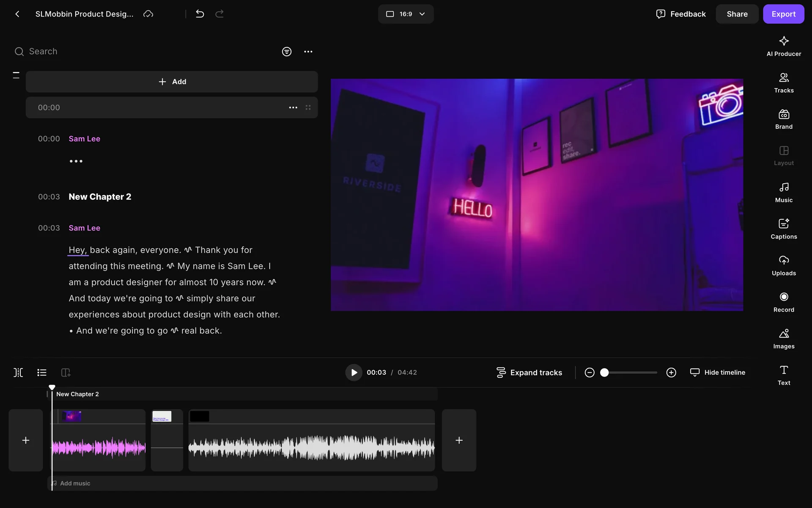Click the timeline zoom slider handle
Image resolution: width=812 pixels, height=508 pixels.
(604, 373)
